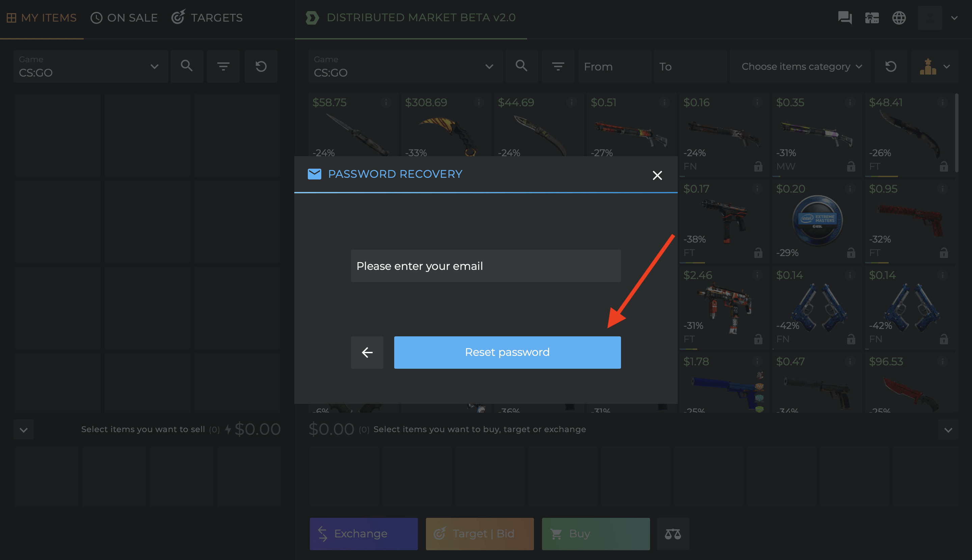Expand the user profile menu chevron
This screenshot has width=972, height=560.
[954, 18]
